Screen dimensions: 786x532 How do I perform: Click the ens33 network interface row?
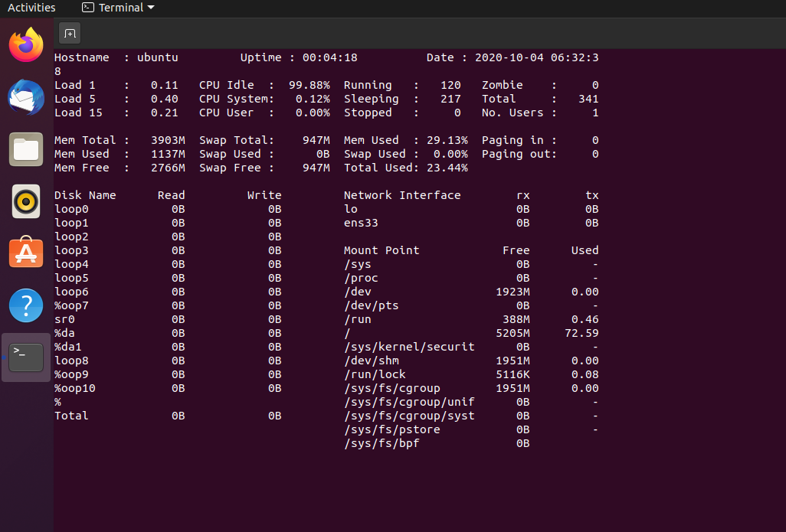(x=361, y=223)
